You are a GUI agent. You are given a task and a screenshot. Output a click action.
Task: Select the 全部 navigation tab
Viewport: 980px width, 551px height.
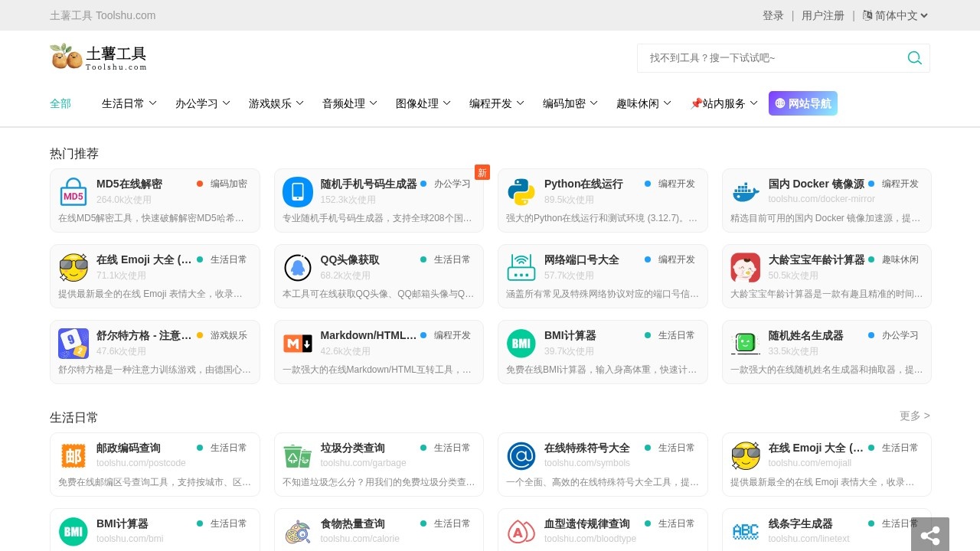60,103
